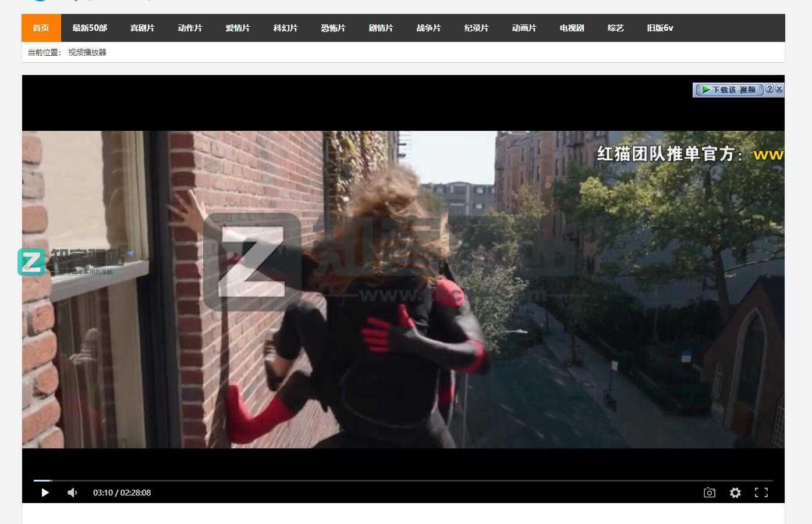Click the help question mark on download bar
Viewport: 812px width, 524px height.
[x=770, y=89]
